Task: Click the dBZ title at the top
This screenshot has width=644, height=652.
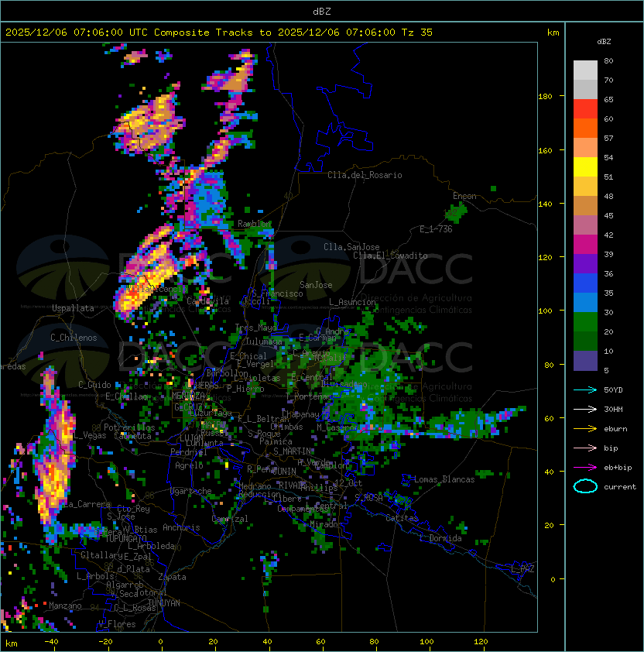Action: (322, 12)
